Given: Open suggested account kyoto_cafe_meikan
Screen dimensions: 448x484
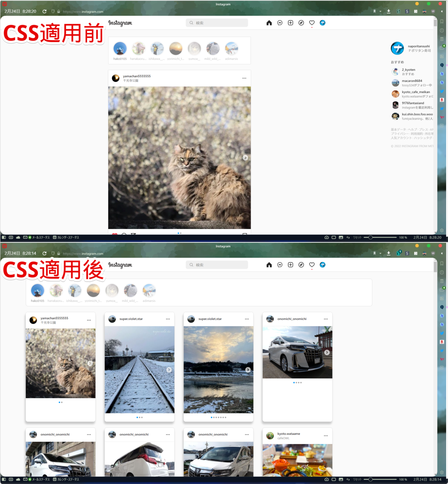Looking at the screenshot, I should point(416,92).
